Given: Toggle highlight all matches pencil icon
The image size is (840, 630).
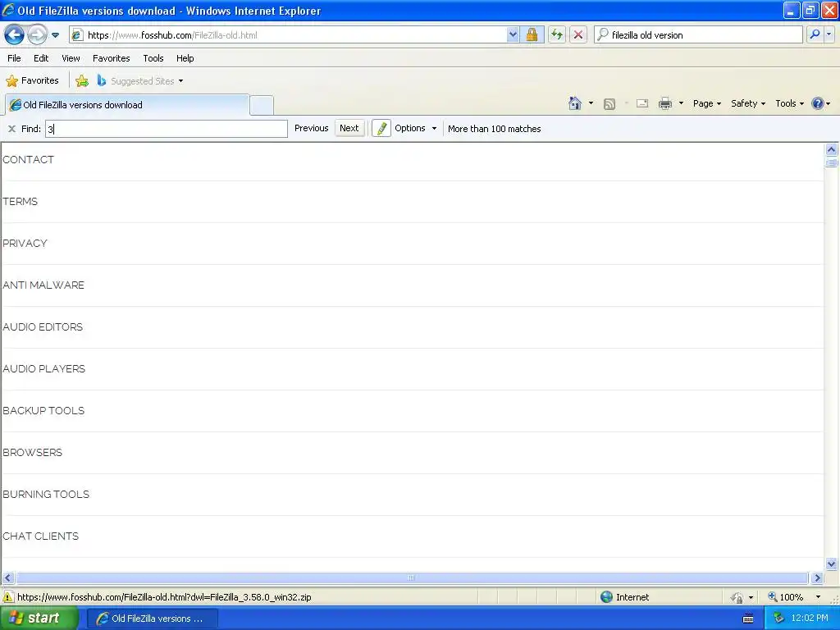Looking at the screenshot, I should click(381, 128).
